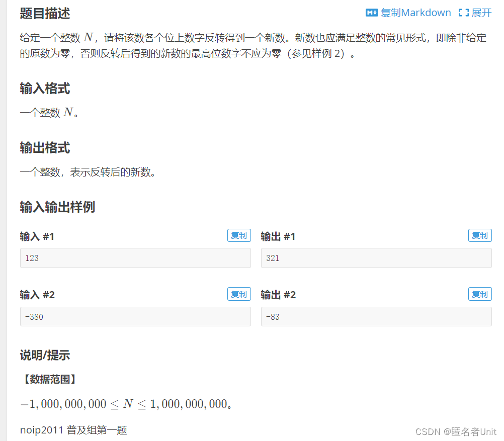The height and width of the screenshot is (441, 504).
Task: Click the output #1 box containing 321
Action: [376, 258]
